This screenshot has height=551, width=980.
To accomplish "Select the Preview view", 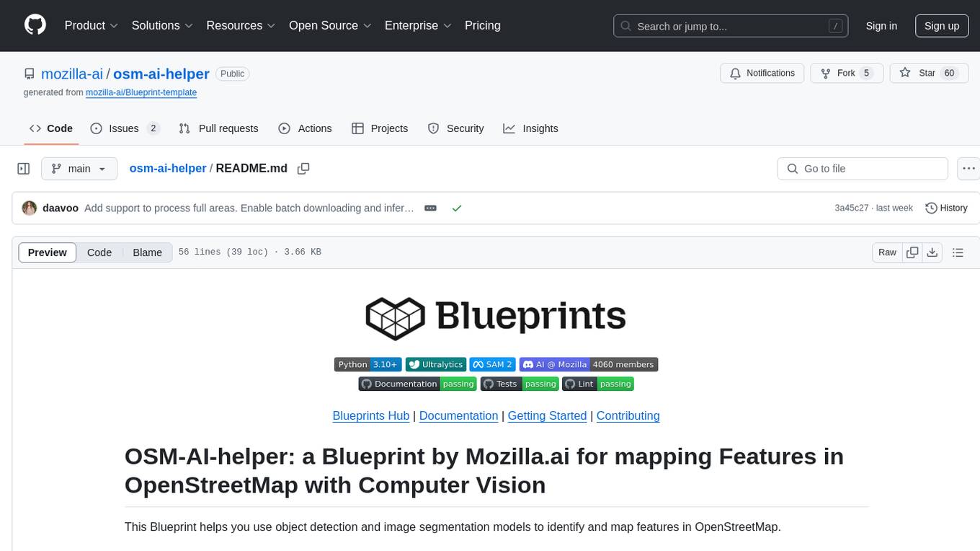I will (48, 252).
